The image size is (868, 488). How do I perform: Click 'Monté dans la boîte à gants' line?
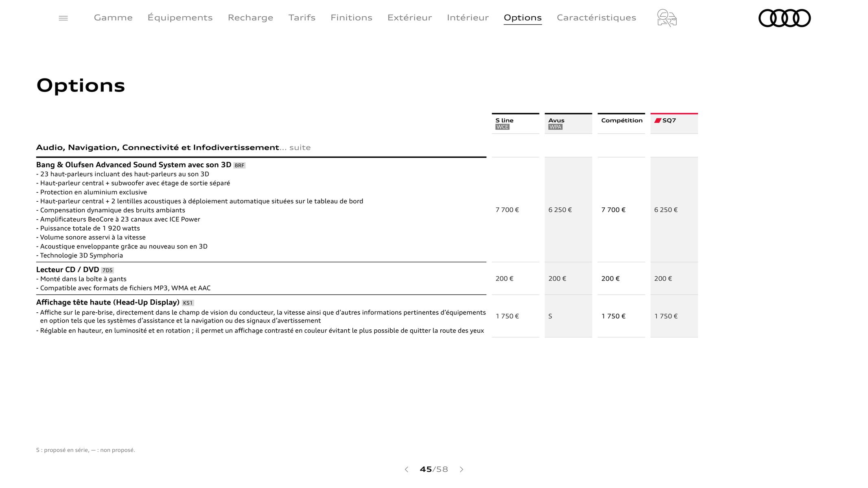(x=81, y=279)
